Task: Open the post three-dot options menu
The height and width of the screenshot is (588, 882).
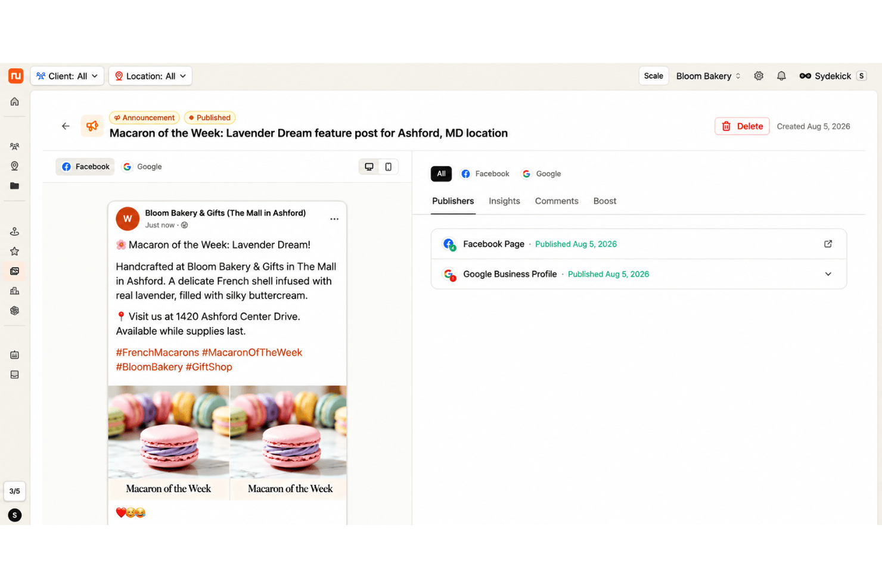Action: pyautogui.click(x=334, y=219)
